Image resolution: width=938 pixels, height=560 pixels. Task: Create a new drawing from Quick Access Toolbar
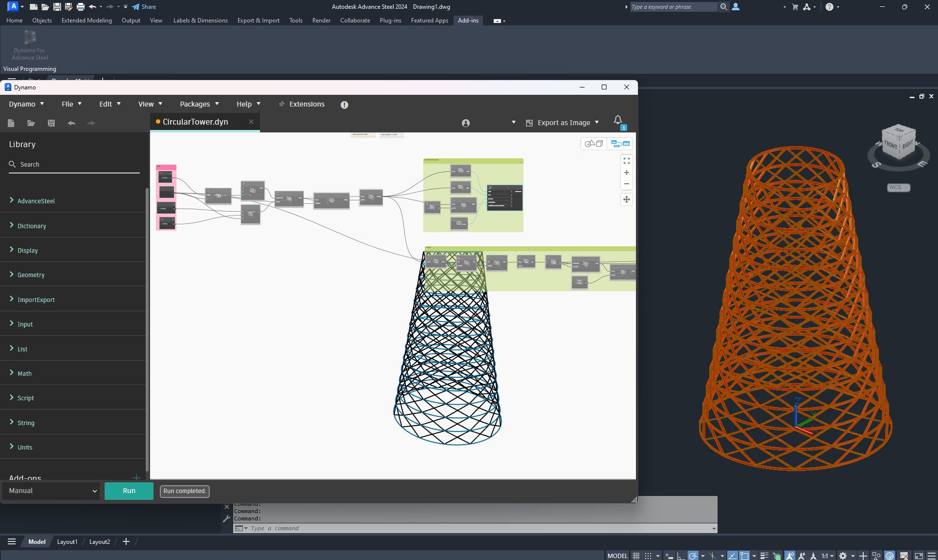click(34, 7)
